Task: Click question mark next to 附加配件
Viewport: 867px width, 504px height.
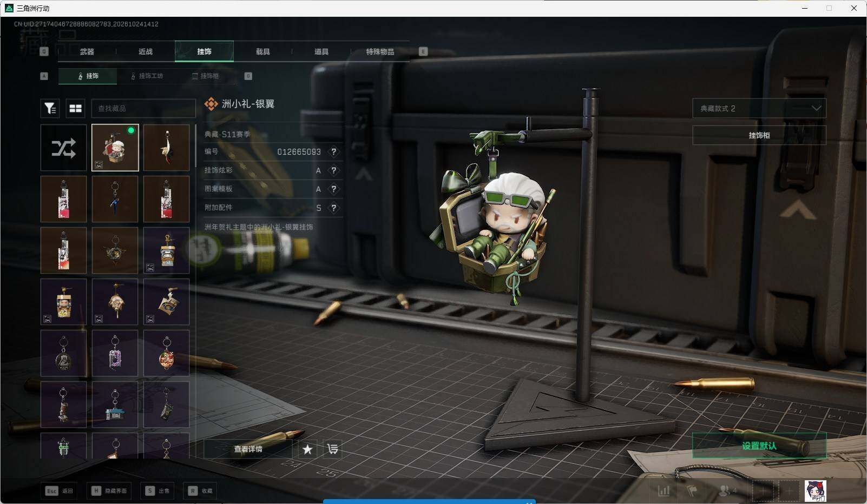Action: pos(334,208)
